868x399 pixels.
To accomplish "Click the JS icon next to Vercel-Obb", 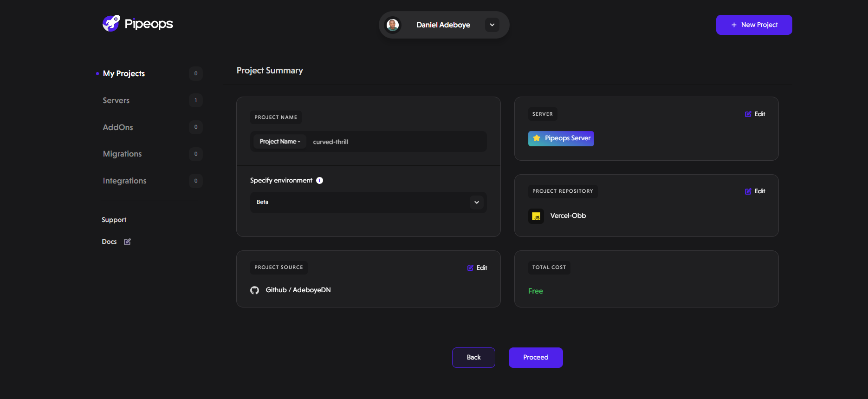I will tap(536, 216).
